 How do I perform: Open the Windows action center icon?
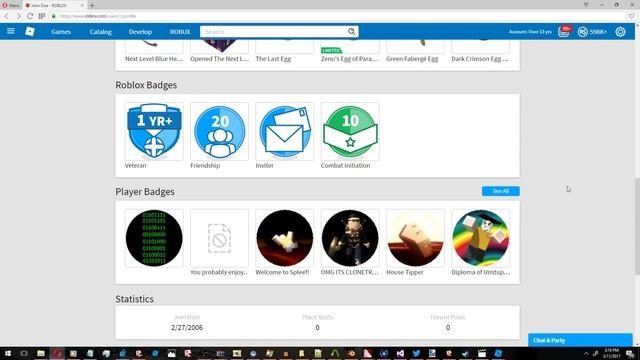point(630,353)
